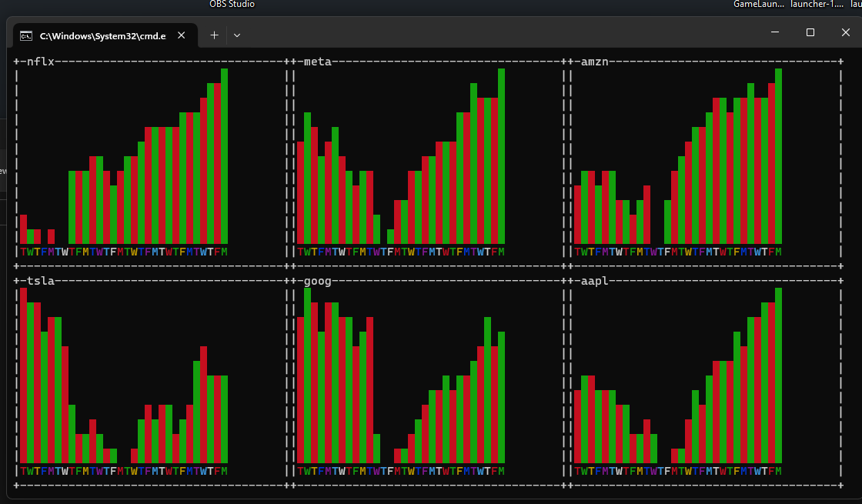Close the terminal window
The width and height of the screenshot is (862, 504).
846,32
